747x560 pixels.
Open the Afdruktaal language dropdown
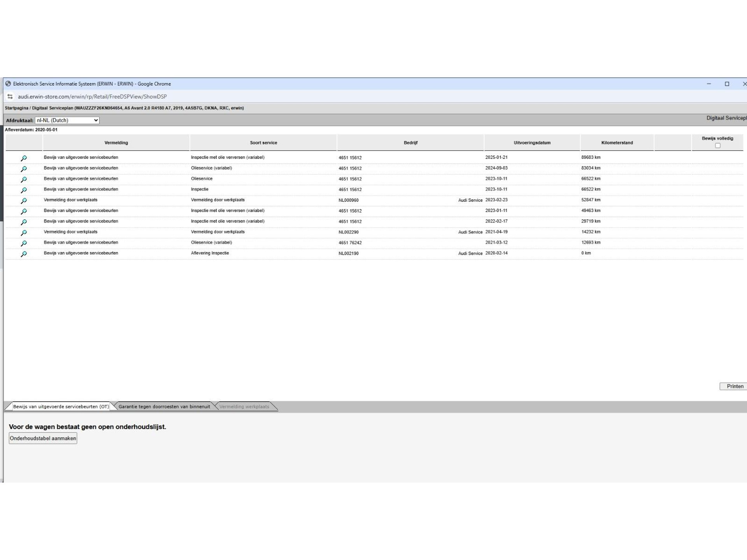point(67,121)
